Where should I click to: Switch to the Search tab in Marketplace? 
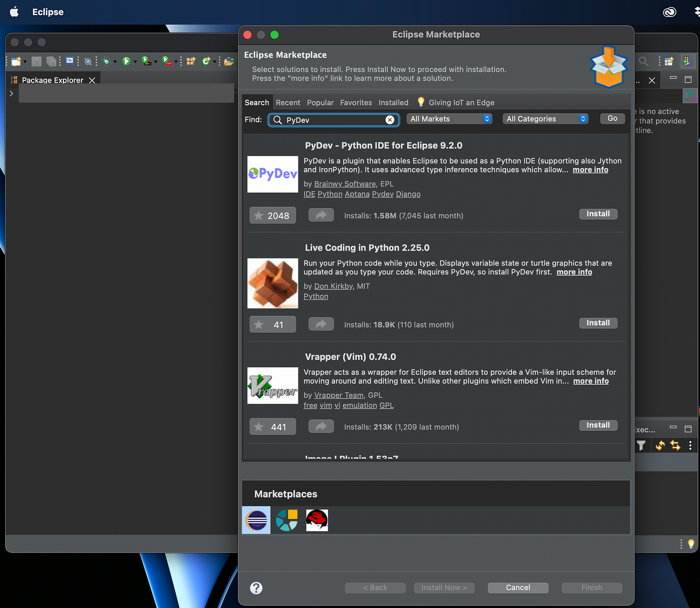coord(257,103)
